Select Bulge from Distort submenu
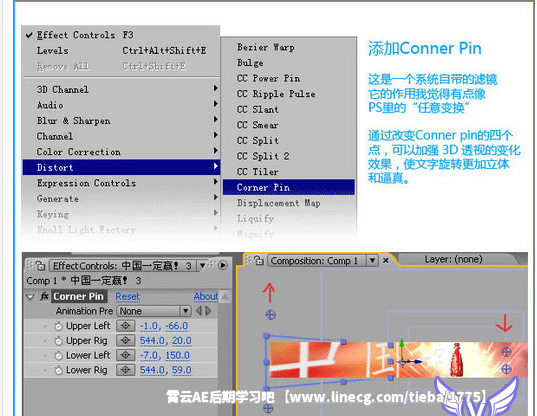This screenshot has height=416, width=537. coord(289,63)
